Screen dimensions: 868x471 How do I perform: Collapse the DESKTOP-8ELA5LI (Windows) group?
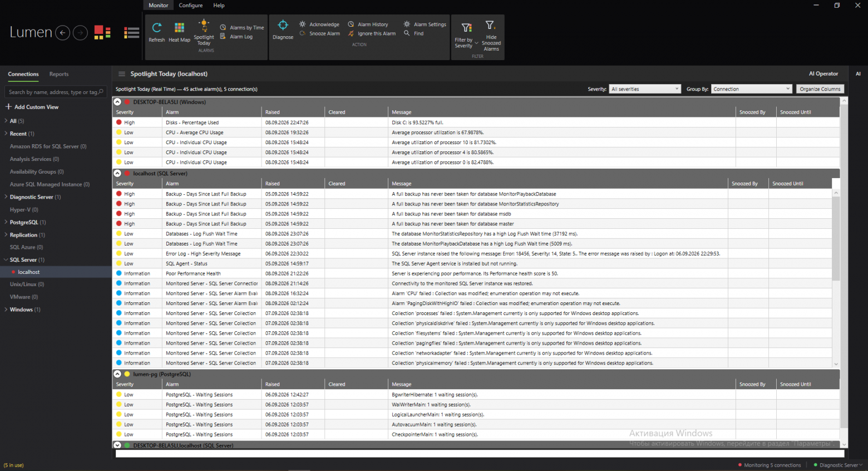117,102
